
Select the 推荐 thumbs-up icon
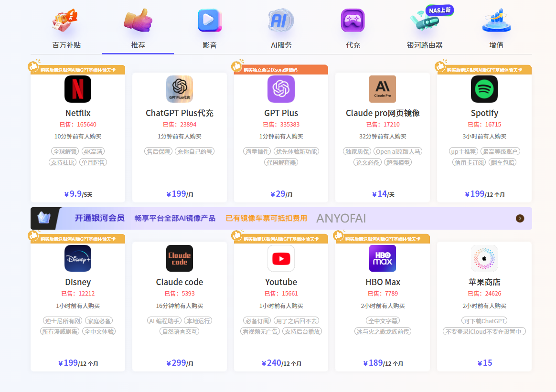point(138,20)
